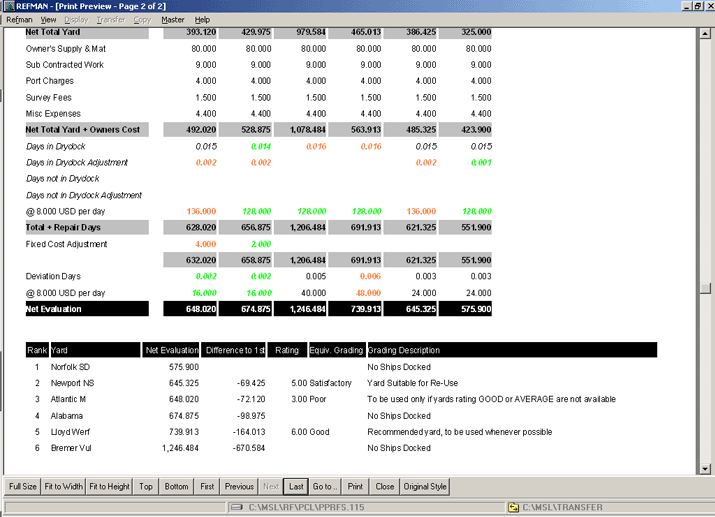Click the REFMAN application icon in title bar
The image size is (715, 517).
pyautogui.click(x=8, y=6)
